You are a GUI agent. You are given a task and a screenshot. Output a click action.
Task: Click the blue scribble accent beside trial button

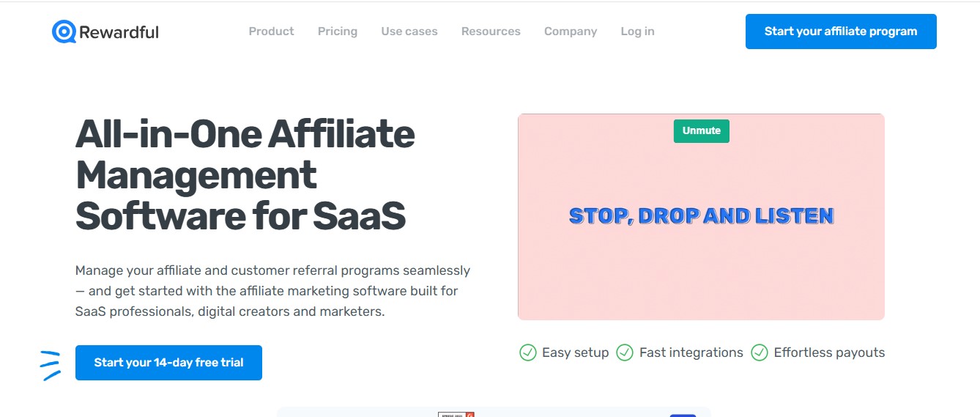[x=50, y=365]
